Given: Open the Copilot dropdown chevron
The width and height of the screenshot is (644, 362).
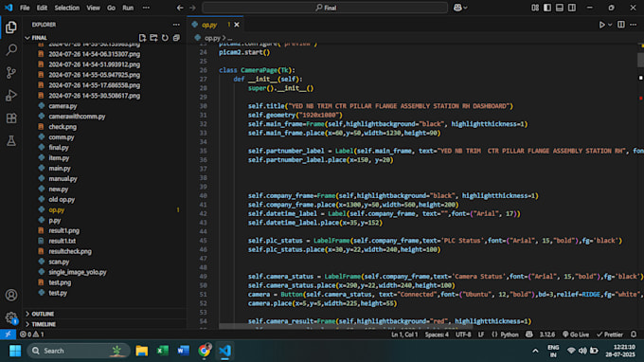Looking at the screenshot, I should click(465, 8).
